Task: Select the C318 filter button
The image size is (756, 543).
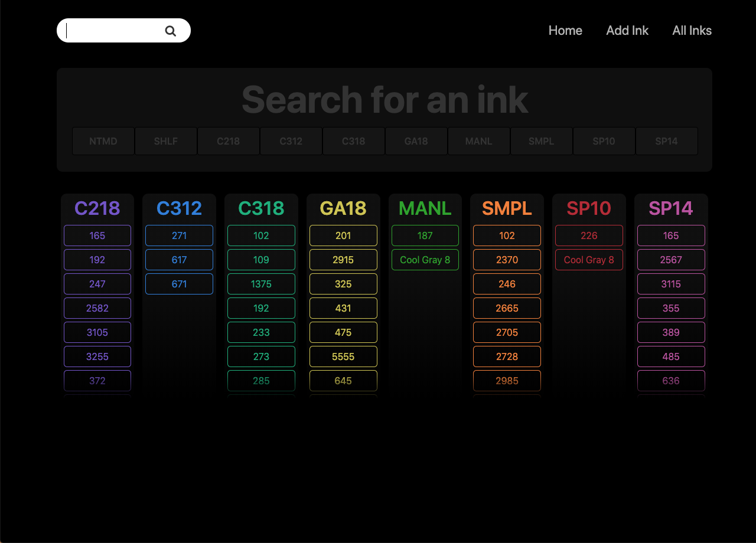Action: pyautogui.click(x=354, y=141)
